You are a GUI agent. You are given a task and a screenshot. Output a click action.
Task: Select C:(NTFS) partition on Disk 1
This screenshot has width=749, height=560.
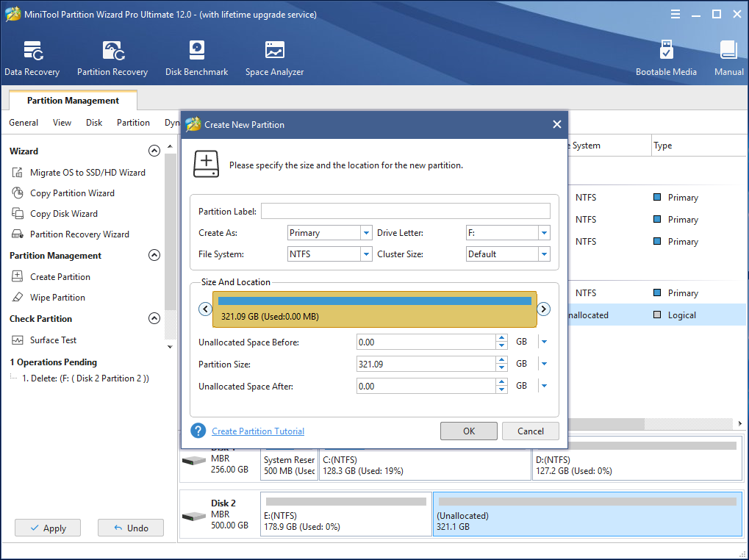(425, 464)
